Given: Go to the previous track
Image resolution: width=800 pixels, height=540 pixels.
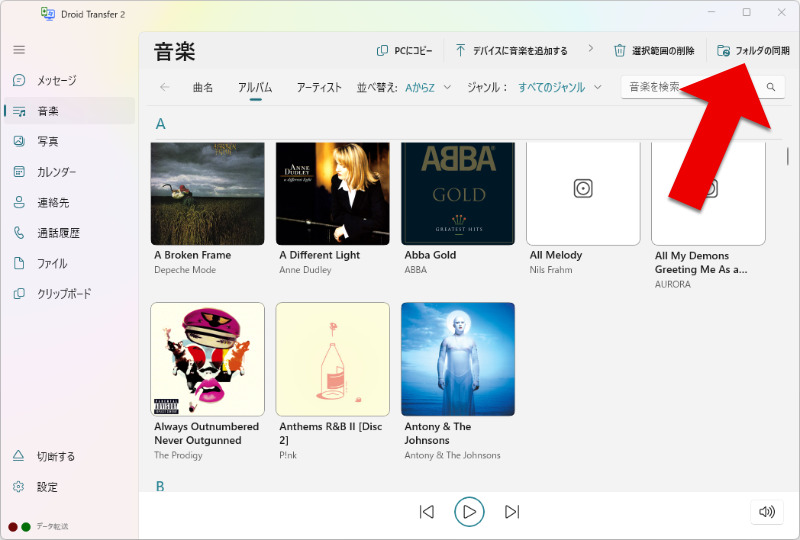Looking at the screenshot, I should (427, 512).
